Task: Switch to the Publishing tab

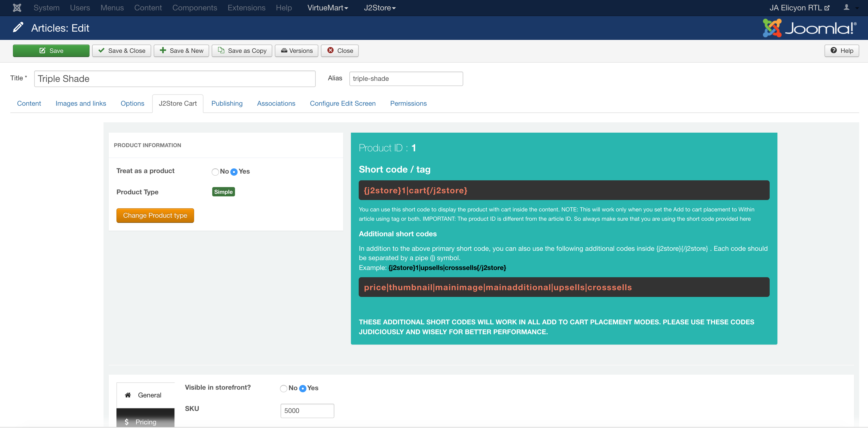Action: tap(227, 104)
